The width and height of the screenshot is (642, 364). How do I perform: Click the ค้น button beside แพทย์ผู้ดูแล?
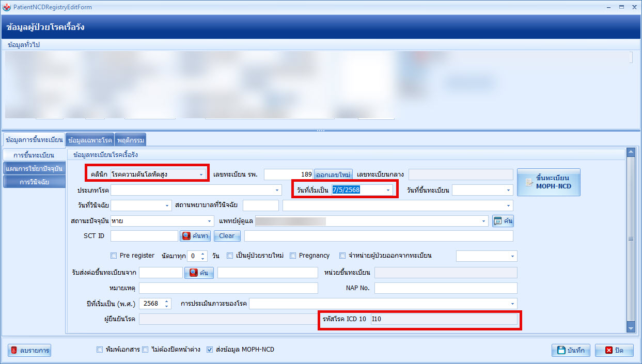pyautogui.click(x=503, y=221)
